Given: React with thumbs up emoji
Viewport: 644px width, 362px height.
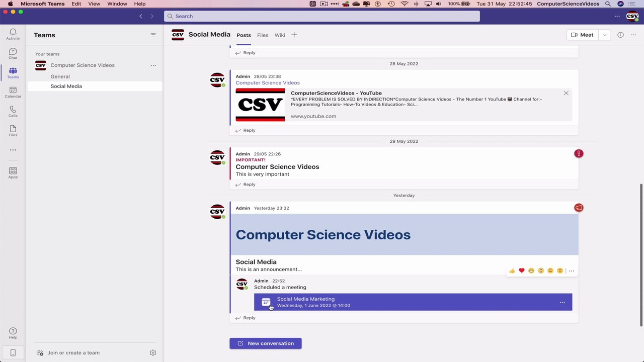Looking at the screenshot, I should click(512, 271).
